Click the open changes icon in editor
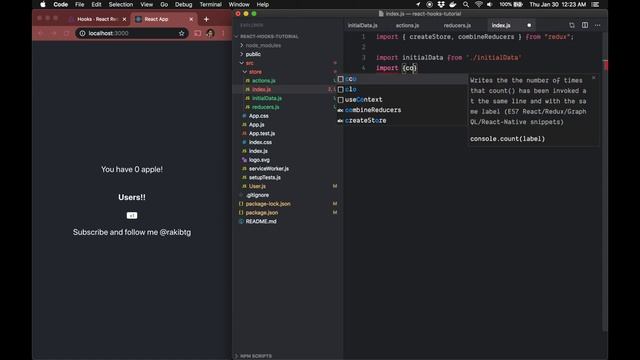This screenshot has height=360, width=640. click(572, 25)
